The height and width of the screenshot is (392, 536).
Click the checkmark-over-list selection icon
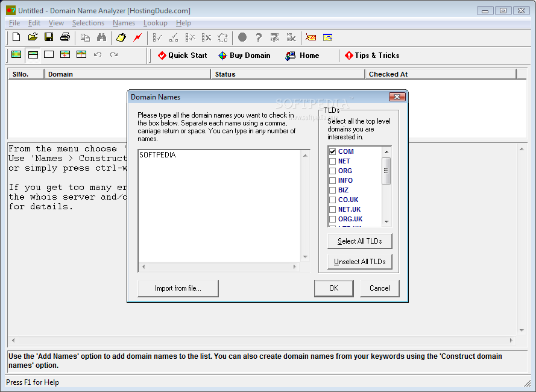(x=174, y=37)
